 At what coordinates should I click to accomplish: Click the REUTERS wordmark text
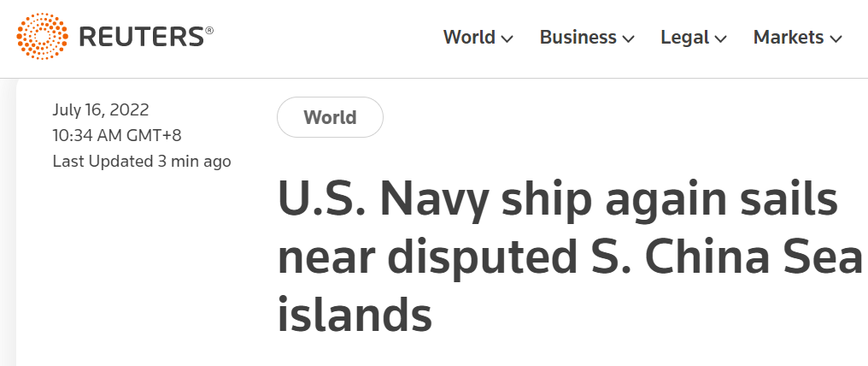(x=141, y=37)
